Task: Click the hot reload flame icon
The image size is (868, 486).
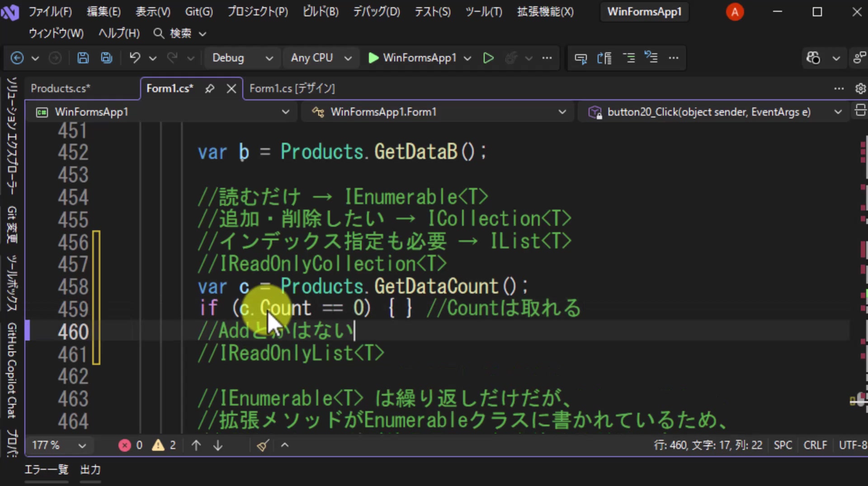Action: 511,58
